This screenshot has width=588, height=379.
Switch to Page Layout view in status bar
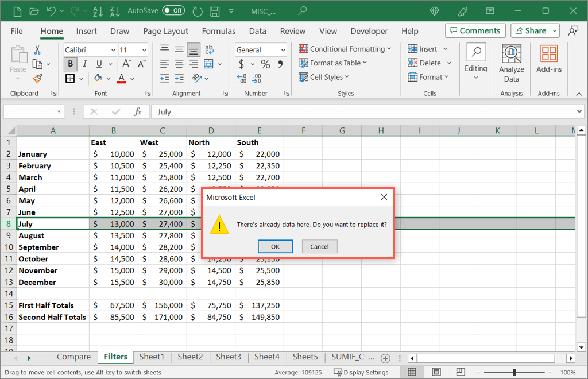click(436, 372)
